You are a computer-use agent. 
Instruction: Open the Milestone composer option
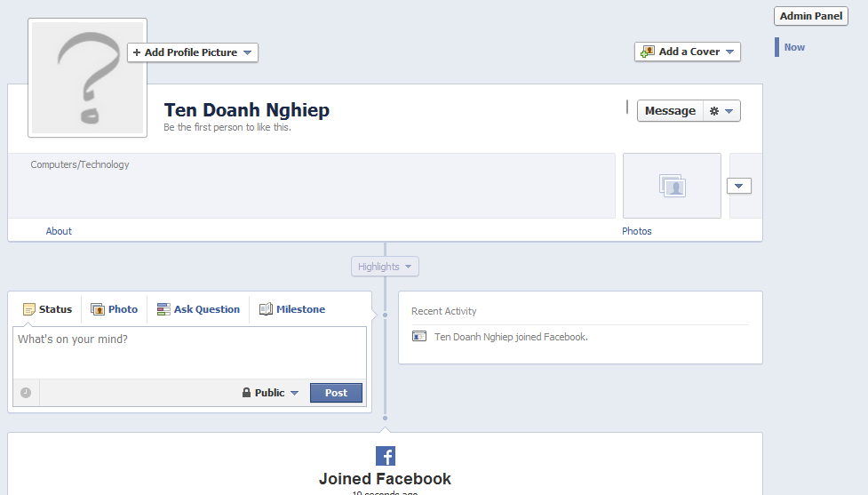(292, 309)
